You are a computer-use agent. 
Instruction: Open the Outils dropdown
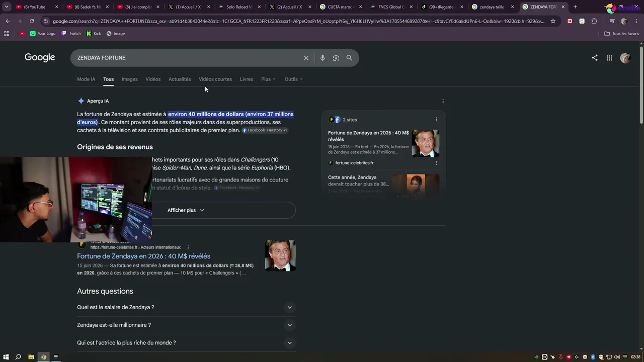tap(293, 79)
